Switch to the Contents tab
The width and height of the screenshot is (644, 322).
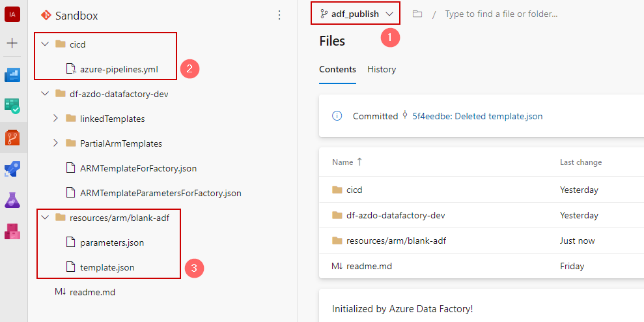pos(337,69)
